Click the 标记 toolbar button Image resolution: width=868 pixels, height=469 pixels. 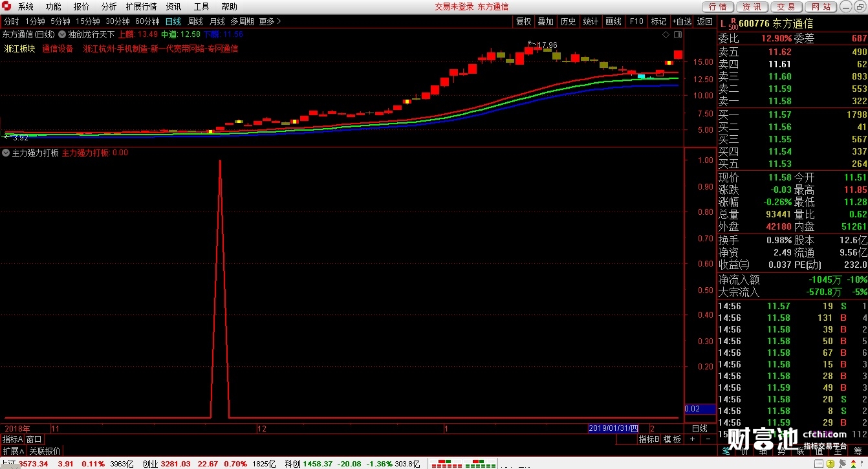click(658, 21)
